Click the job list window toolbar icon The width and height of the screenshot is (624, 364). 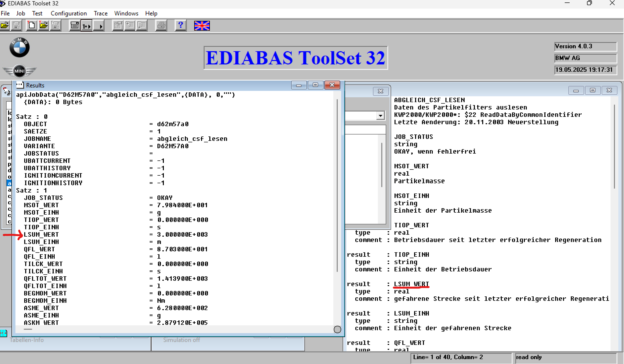74,25
